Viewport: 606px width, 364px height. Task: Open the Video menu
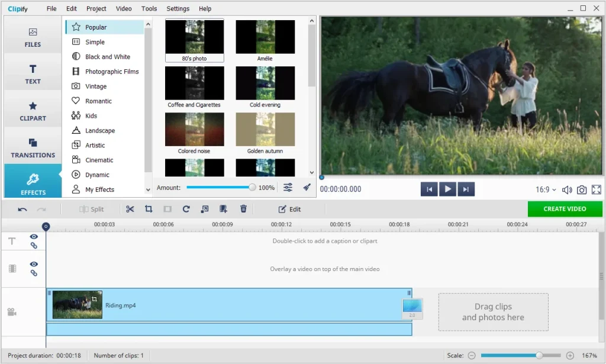coord(124,8)
